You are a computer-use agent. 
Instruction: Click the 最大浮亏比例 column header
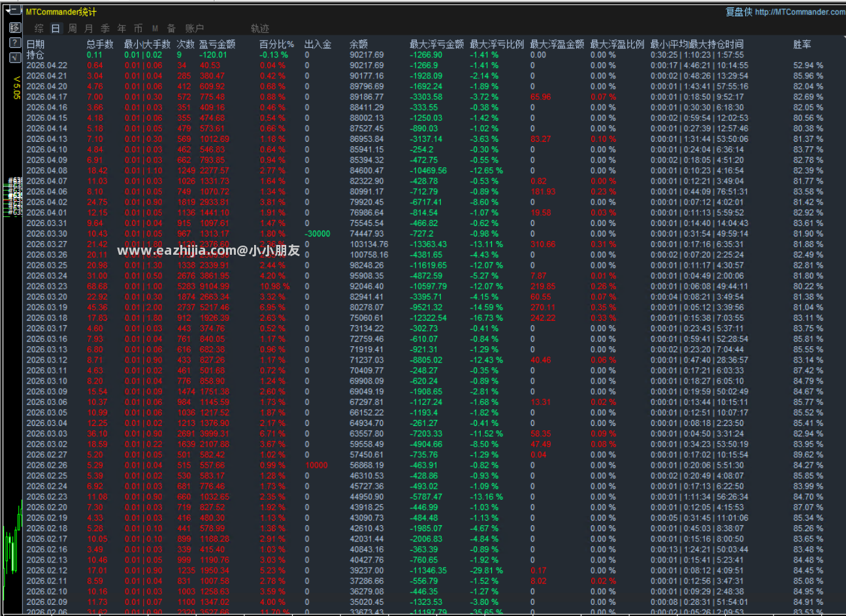pos(496,44)
